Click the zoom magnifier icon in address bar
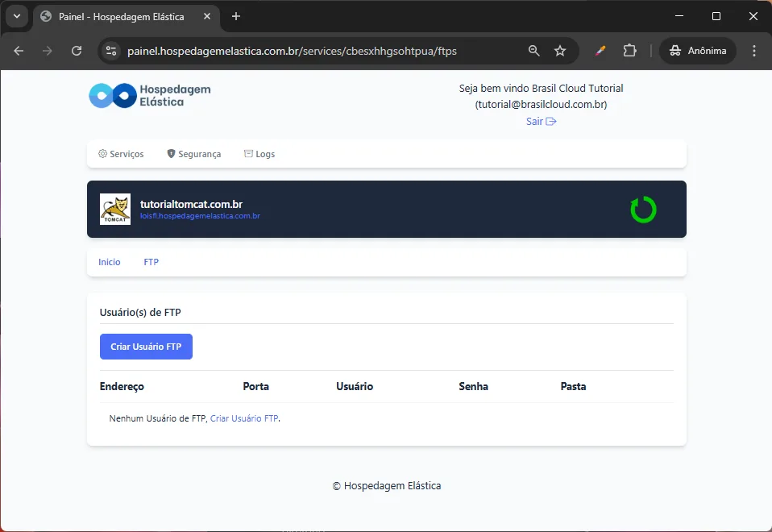772x532 pixels. 533,51
